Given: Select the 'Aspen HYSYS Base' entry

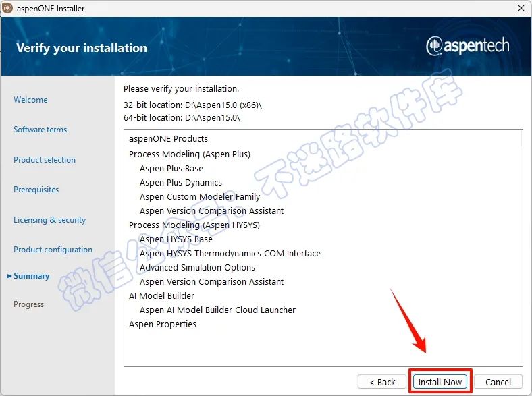Looking at the screenshot, I should coord(176,239).
